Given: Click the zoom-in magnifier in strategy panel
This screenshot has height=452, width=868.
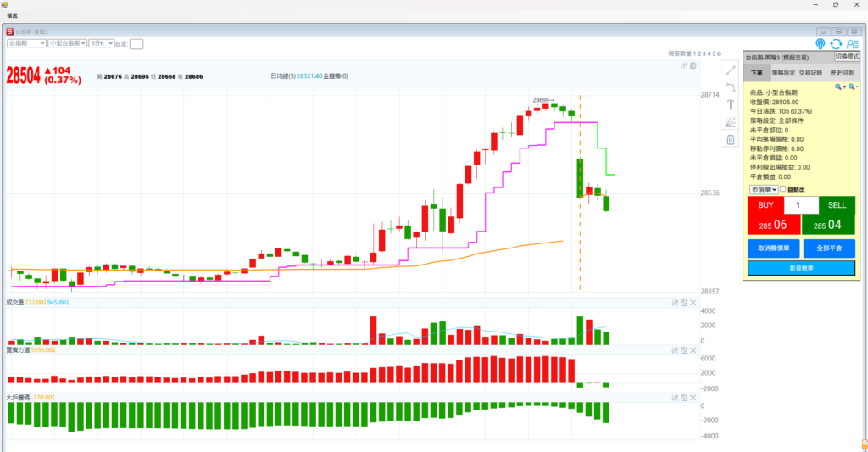Looking at the screenshot, I should [839, 86].
